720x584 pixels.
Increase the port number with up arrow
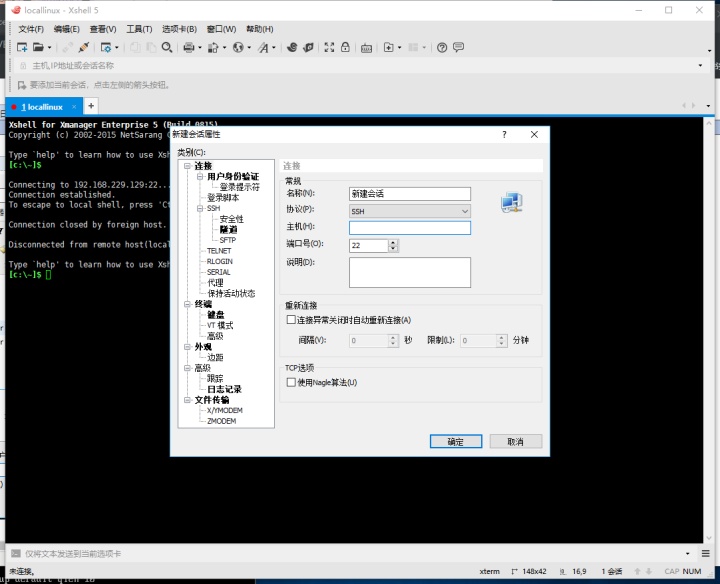tap(393, 242)
